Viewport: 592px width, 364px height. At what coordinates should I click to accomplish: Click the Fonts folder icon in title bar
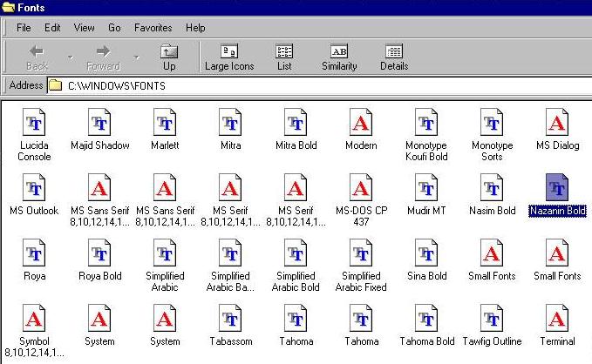pyautogui.click(x=9, y=7)
